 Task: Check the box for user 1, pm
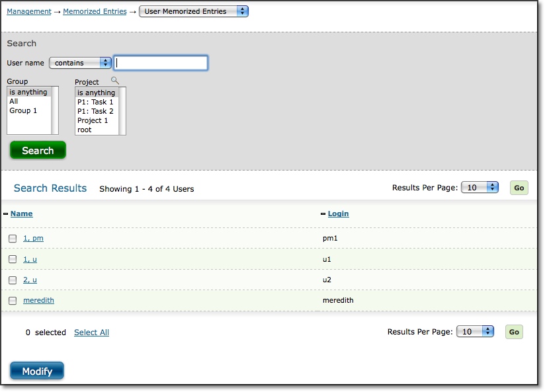13,239
